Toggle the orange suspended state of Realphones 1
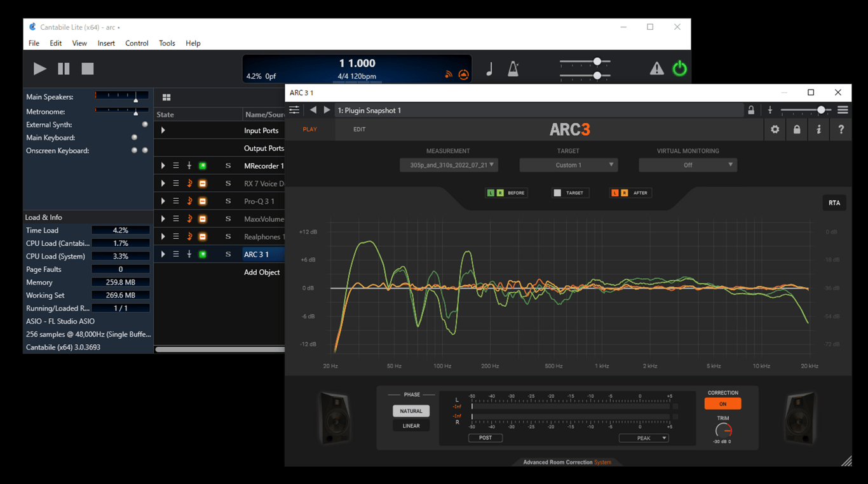The width and height of the screenshot is (868, 484). (203, 237)
